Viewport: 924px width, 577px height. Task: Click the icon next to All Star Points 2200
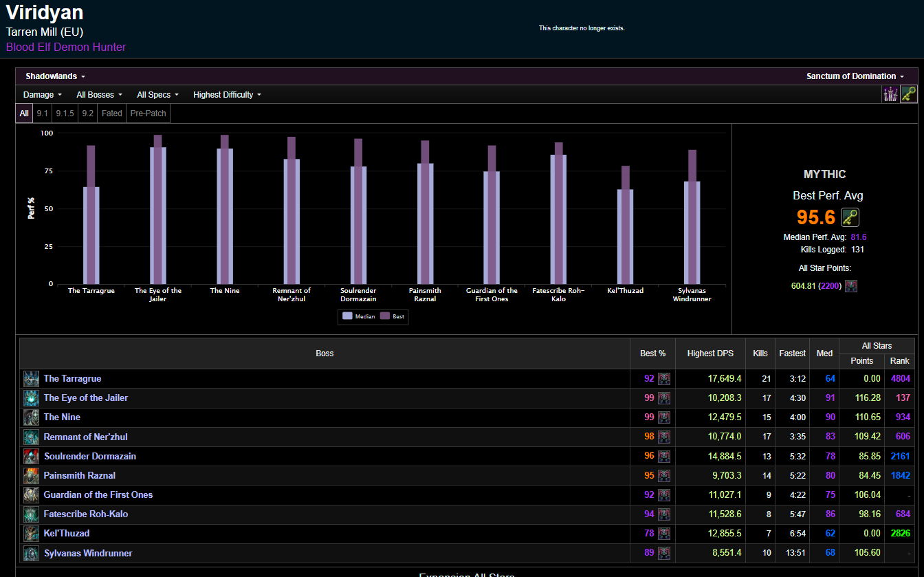point(851,286)
